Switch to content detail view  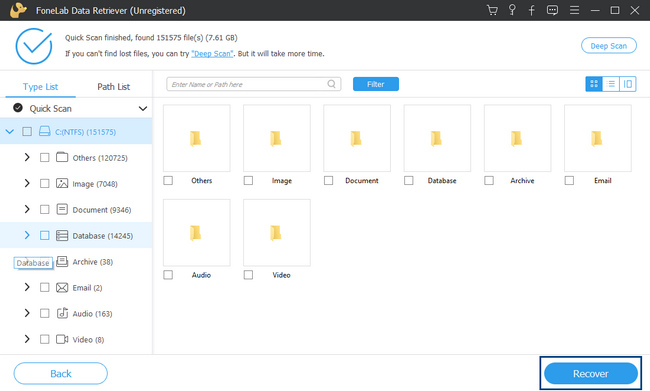tap(628, 84)
